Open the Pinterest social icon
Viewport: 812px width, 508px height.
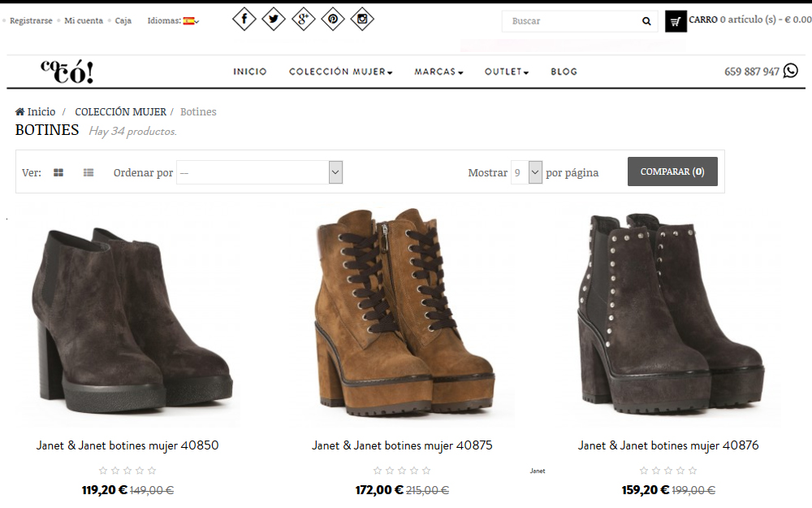coord(332,20)
